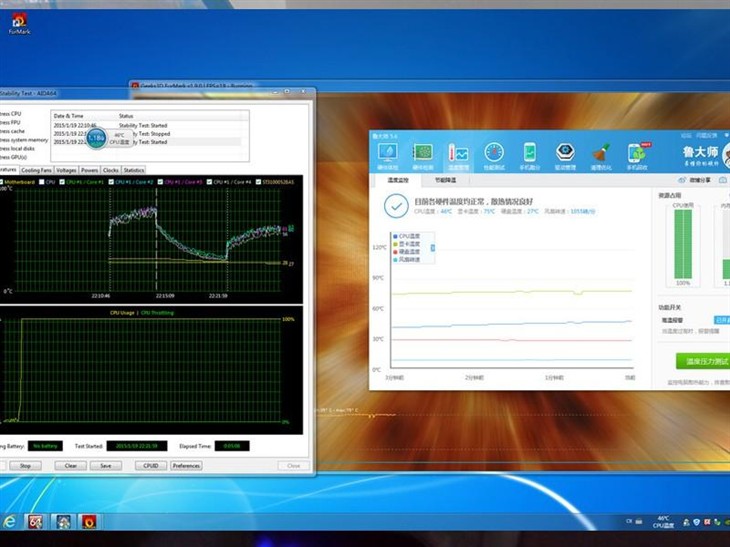The width and height of the screenshot is (730, 547).
Task: Toggle the CPU #1 / Core #1 checkbox
Action: [62, 182]
